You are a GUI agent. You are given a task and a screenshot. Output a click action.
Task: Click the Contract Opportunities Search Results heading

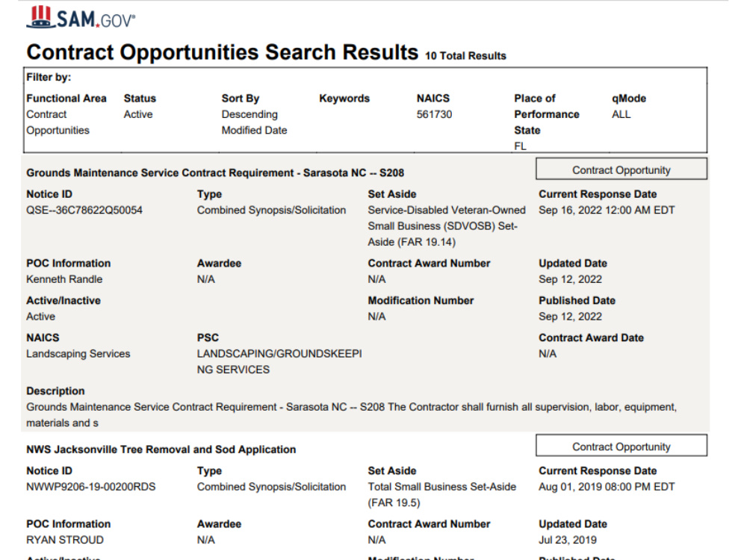223,52
